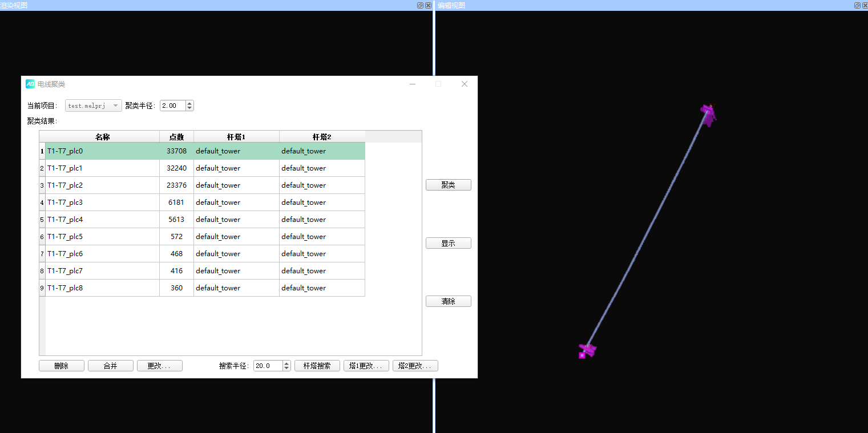
Task: Click the 删除 button
Action: pos(62,366)
